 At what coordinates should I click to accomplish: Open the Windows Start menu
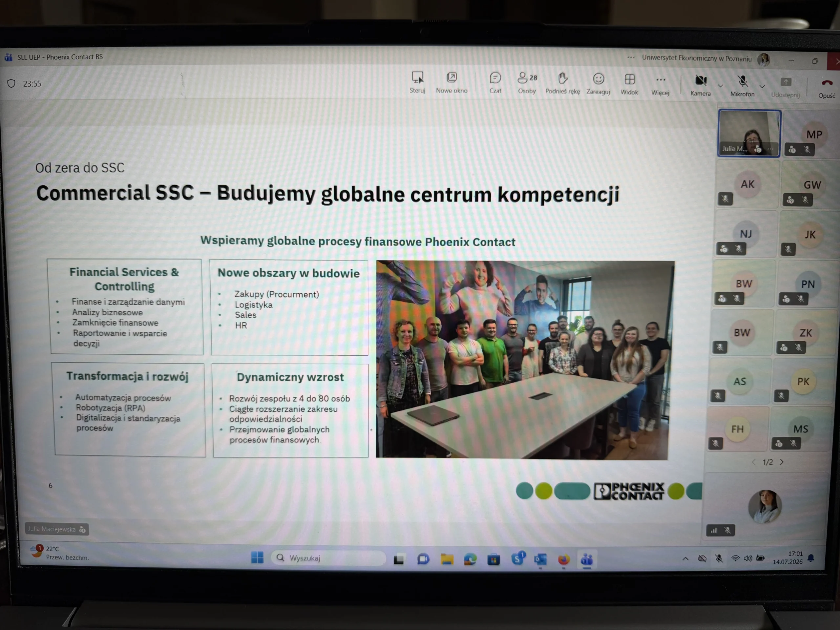tap(257, 557)
